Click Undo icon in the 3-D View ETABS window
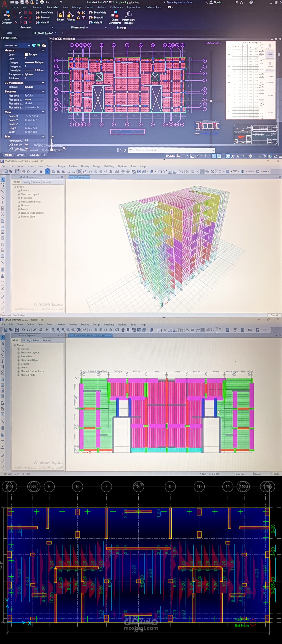This screenshot has height=644, width=282. click(x=23, y=171)
